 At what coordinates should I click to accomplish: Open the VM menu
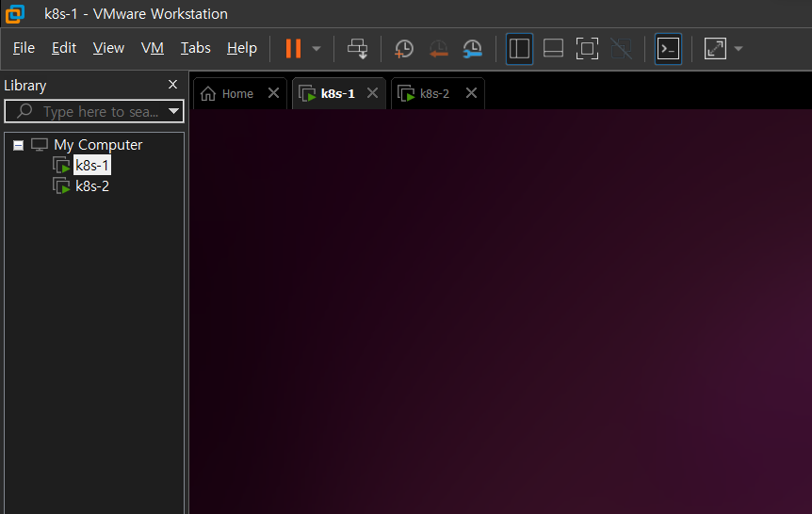[x=153, y=48]
